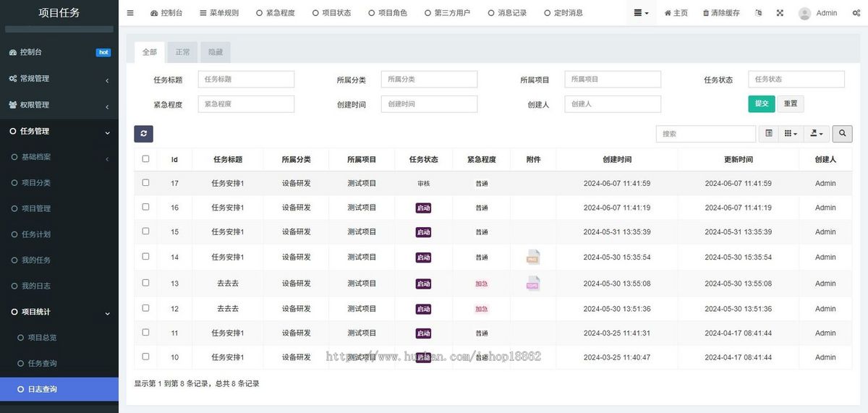Check the row with Id 15

coord(145,231)
